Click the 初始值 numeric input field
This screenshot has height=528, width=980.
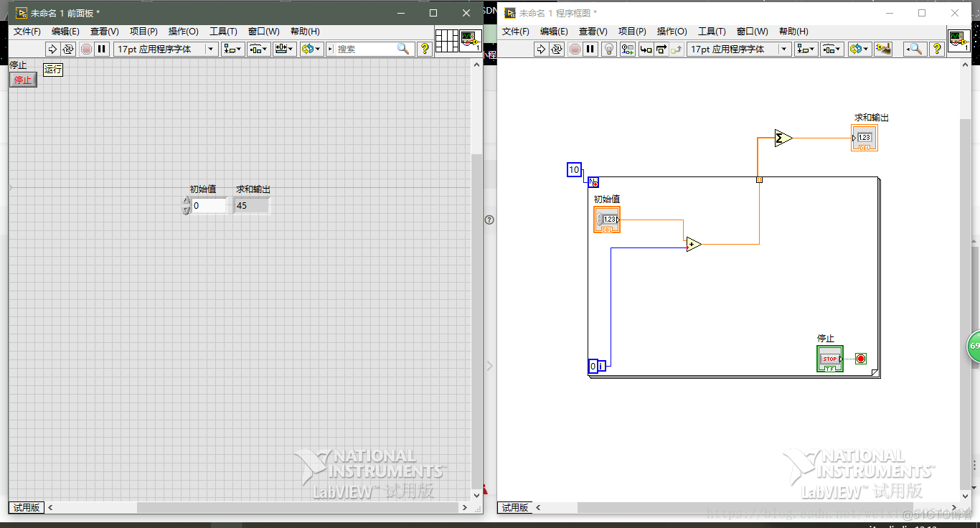[x=209, y=206]
